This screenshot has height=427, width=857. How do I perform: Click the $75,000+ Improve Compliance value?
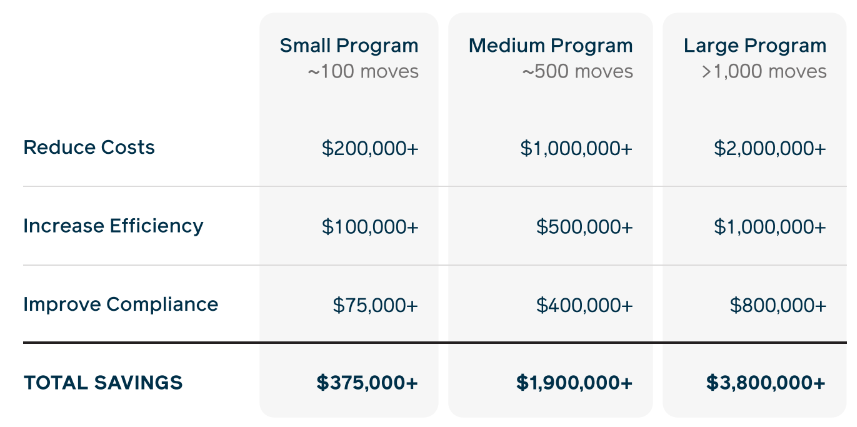[375, 304]
